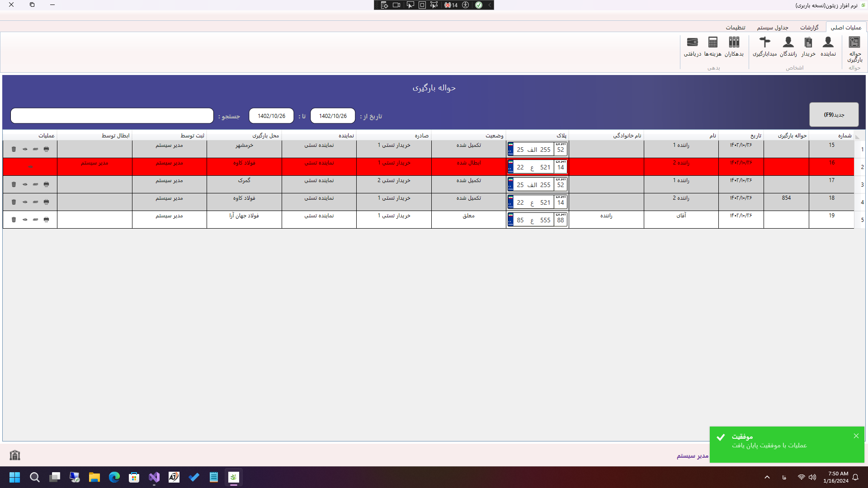View row 17 details with the eye icon
The image size is (868, 488).
click(x=25, y=184)
